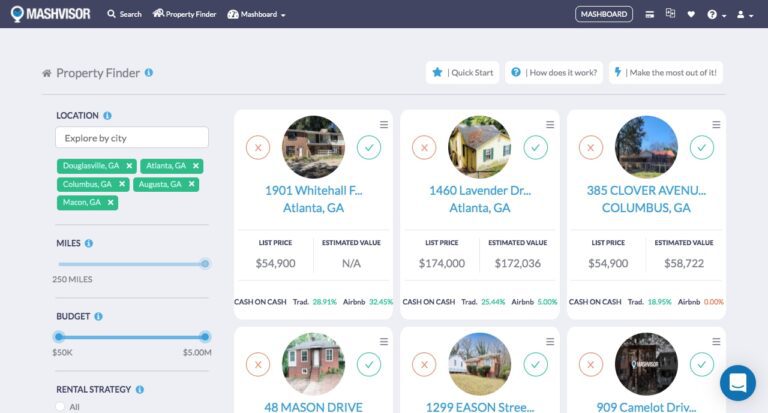Screen dimensions: 768x413
Task: Expand the Mashboard dropdown in navbar
Action: [x=257, y=15]
